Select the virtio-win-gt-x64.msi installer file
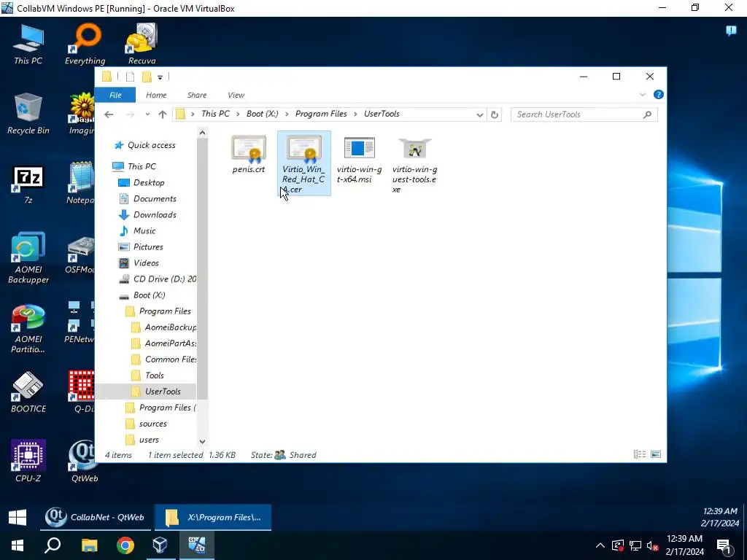The height and width of the screenshot is (560, 747). (x=359, y=160)
